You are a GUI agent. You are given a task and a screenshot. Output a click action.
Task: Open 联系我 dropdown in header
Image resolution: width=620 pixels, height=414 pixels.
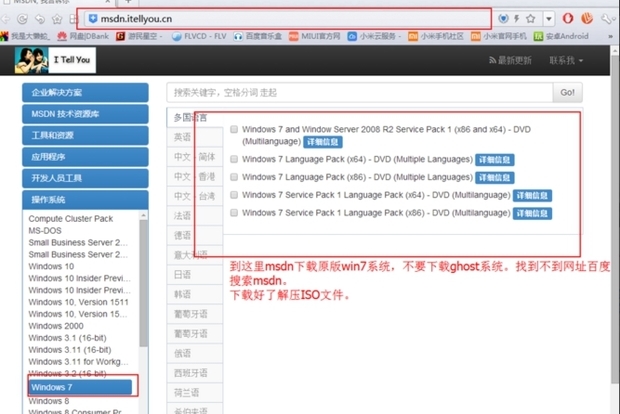pyautogui.click(x=566, y=60)
